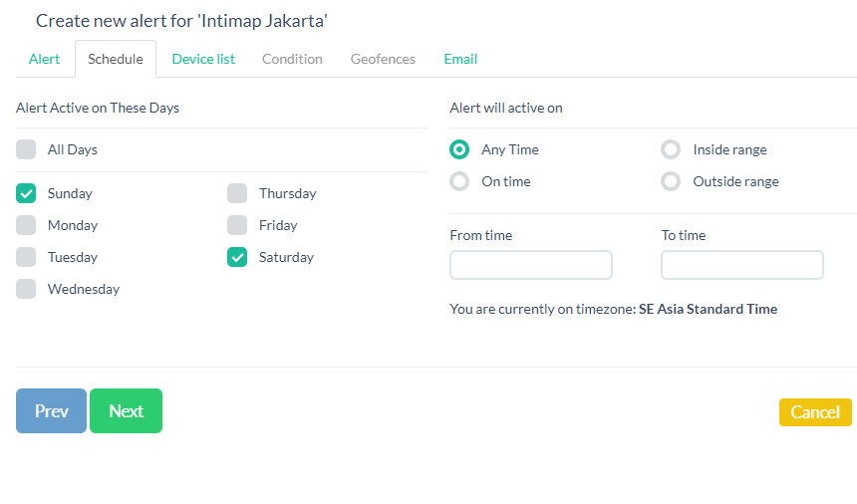This screenshot has width=857, height=504.
Task: Enable the Wednesday checkbox
Action: 27,290
